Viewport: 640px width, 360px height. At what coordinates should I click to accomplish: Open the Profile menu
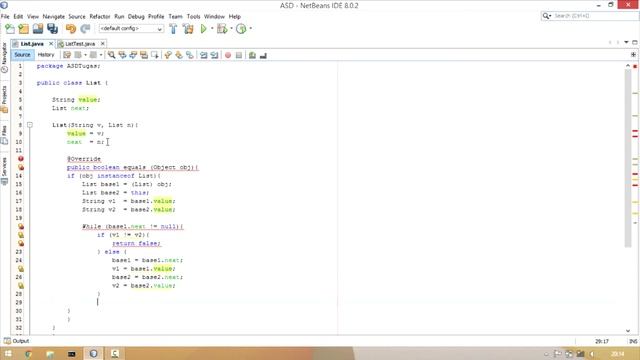point(156,16)
